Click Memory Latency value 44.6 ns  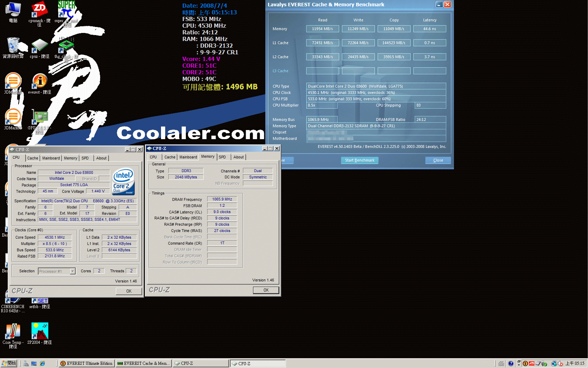429,29
